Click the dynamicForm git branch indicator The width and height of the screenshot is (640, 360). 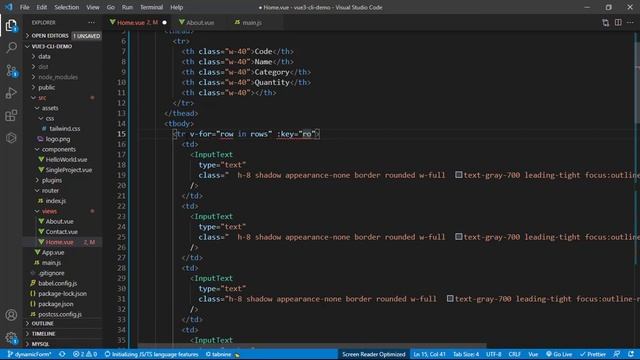pyautogui.click(x=29, y=354)
